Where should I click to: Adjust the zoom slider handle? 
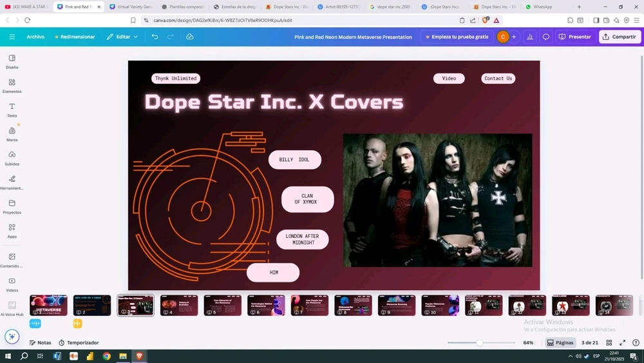point(479,343)
